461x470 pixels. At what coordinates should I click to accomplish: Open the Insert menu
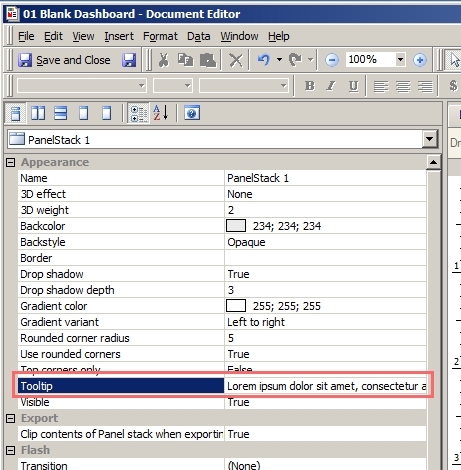click(x=119, y=36)
